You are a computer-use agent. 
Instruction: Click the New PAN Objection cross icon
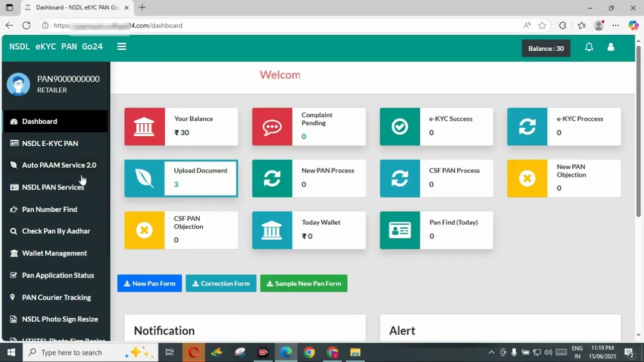coord(527,178)
